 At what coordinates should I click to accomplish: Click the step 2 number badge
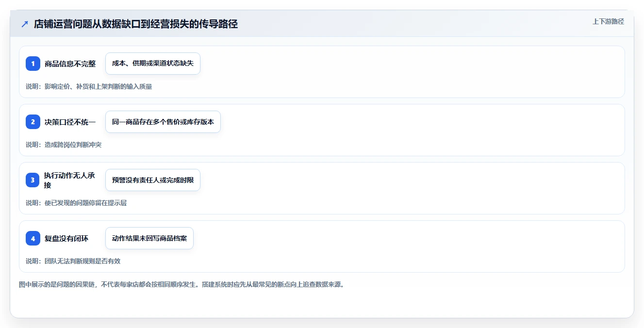33,122
